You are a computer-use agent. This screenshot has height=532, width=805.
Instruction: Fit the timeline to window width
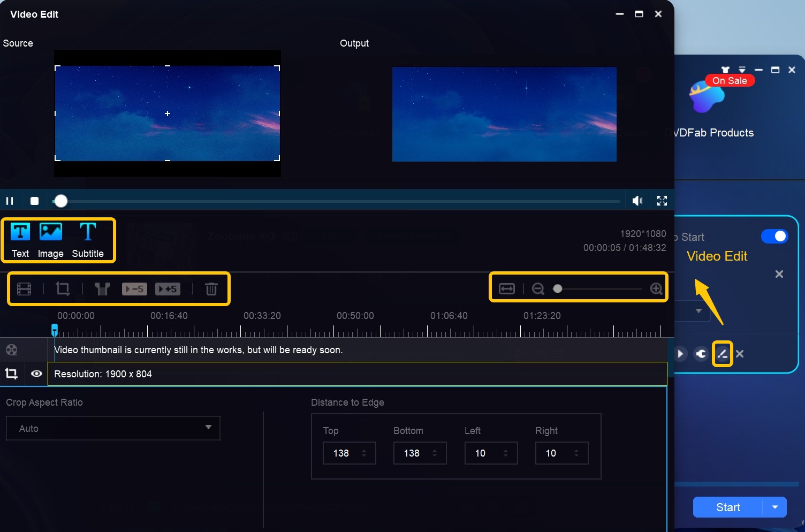click(506, 288)
